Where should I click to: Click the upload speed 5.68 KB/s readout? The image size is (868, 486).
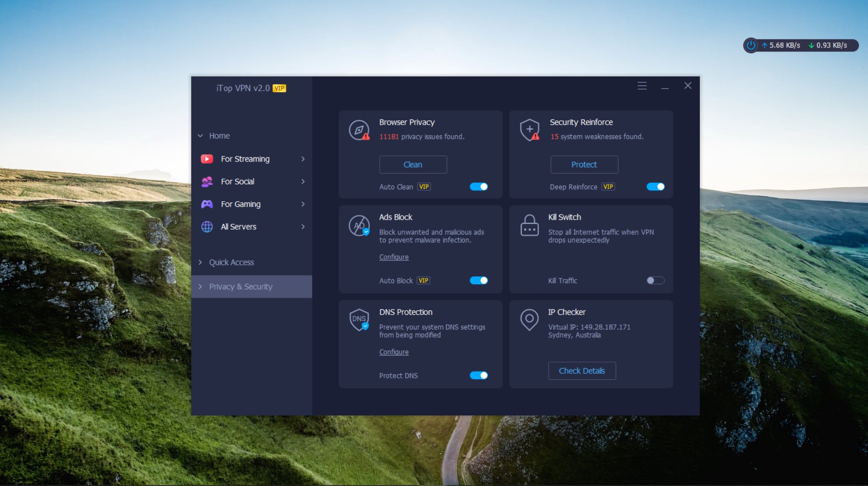point(781,45)
